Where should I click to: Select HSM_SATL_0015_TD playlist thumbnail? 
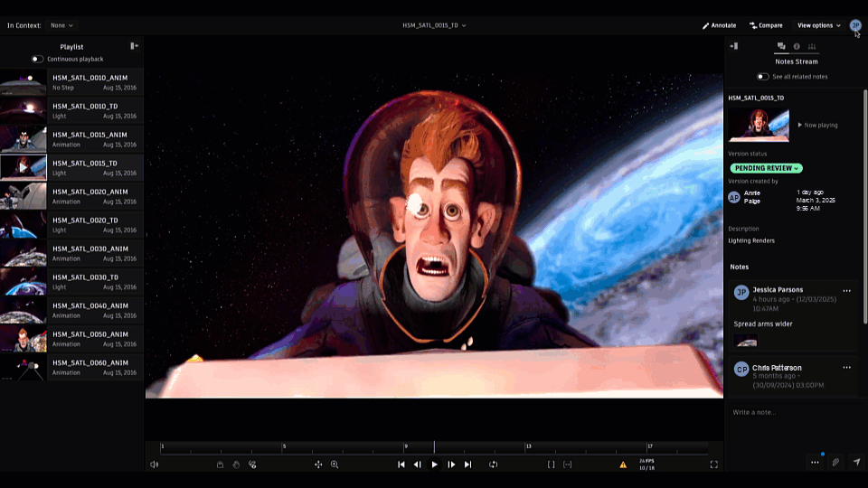pyautogui.click(x=24, y=168)
